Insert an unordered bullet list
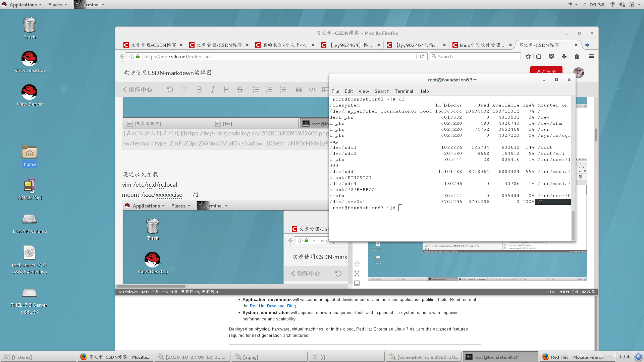The width and height of the screenshot is (644, 362). click(256, 89)
